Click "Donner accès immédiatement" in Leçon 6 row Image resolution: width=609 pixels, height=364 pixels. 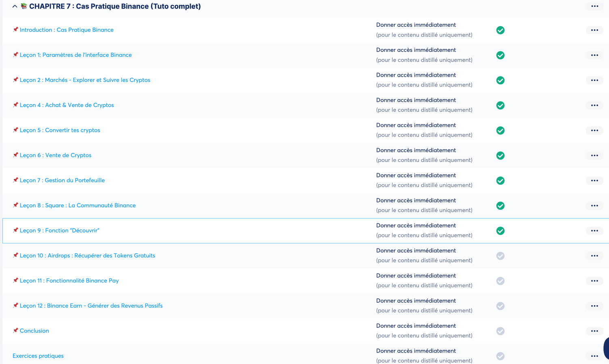[x=416, y=150]
